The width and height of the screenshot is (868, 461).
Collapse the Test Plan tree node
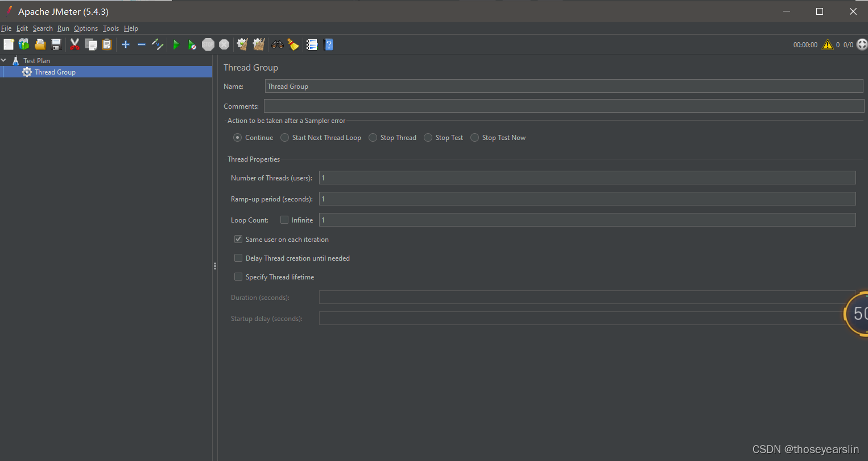pos(3,60)
